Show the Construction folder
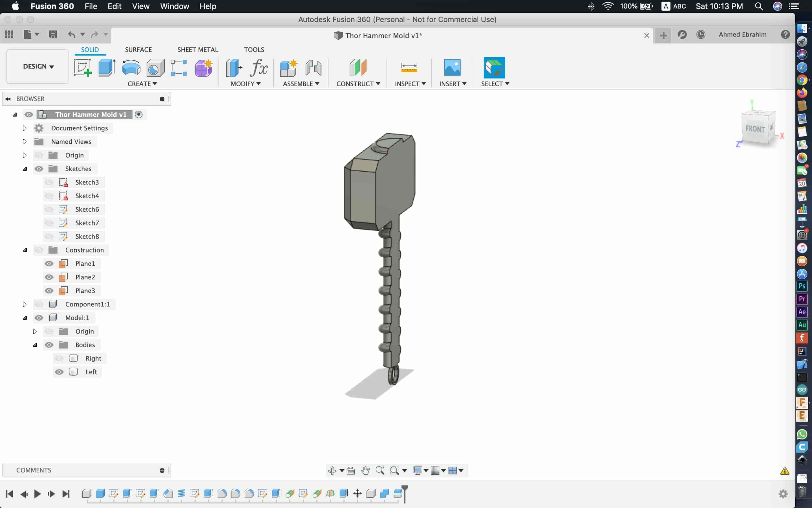 pyautogui.click(x=39, y=250)
